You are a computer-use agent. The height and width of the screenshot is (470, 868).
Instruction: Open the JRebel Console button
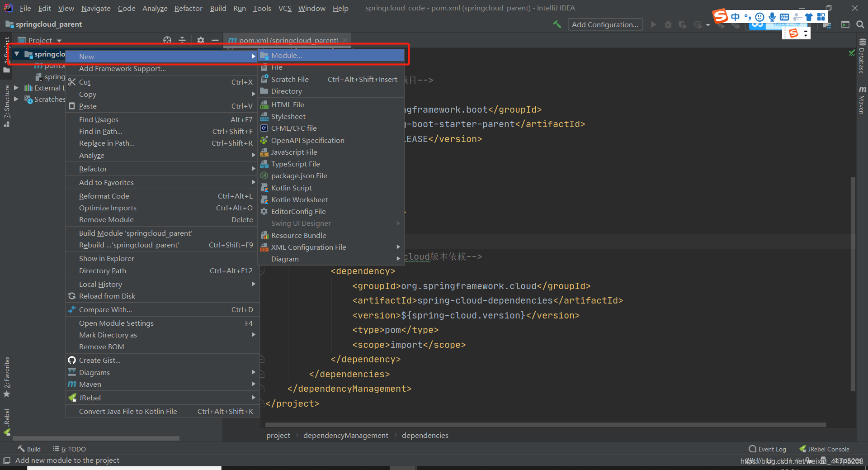point(824,449)
